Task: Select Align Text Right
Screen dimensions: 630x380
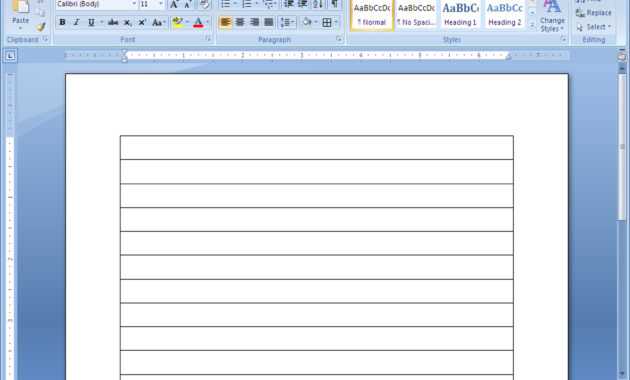Action: pos(254,22)
